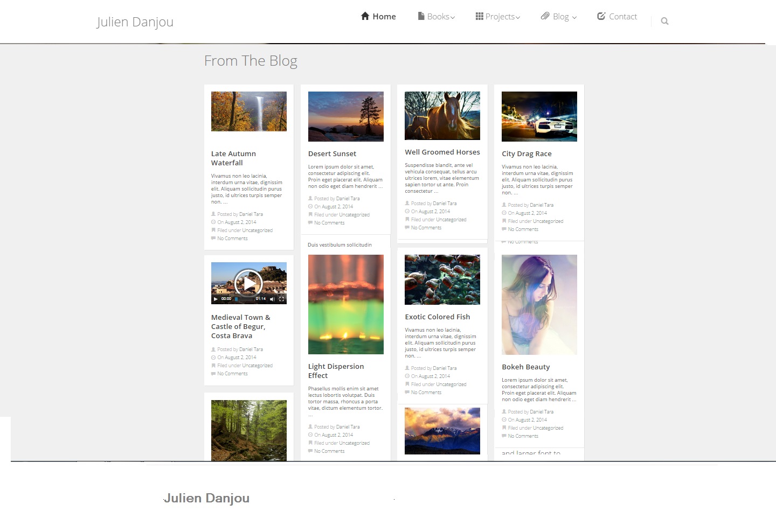Expand the Projects dropdown arrow
The width and height of the screenshot is (776, 532).
(x=518, y=17)
